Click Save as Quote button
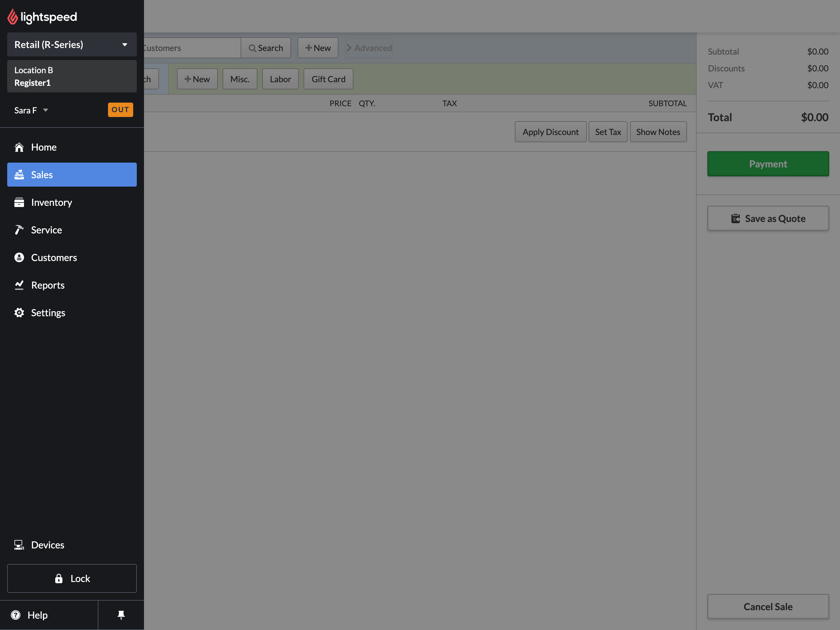 768,218
